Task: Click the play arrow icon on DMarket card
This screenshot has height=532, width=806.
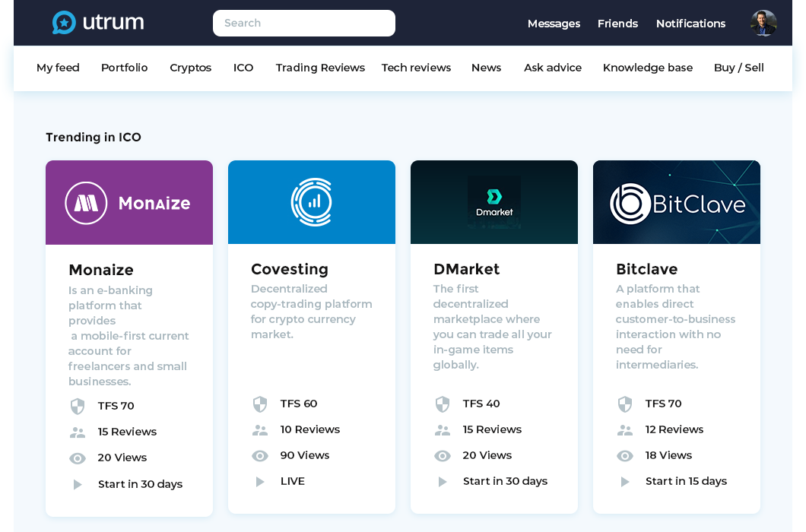Action: 443,482
